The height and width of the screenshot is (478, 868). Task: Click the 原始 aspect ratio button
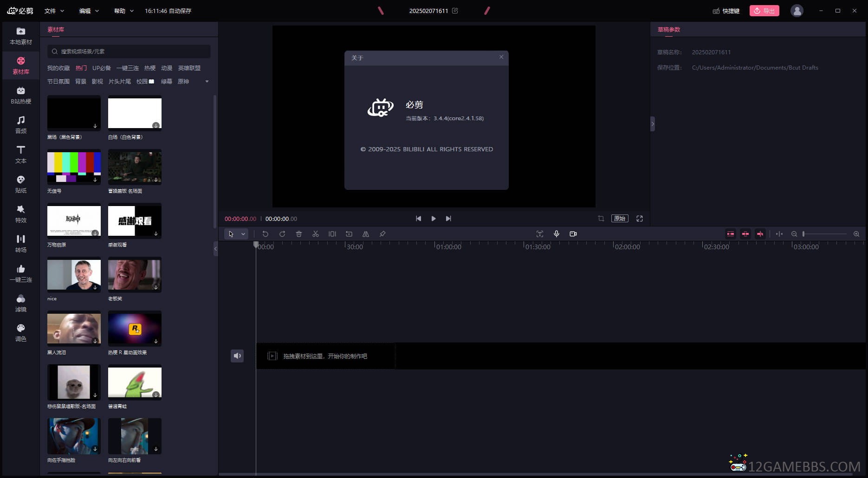[620, 219]
